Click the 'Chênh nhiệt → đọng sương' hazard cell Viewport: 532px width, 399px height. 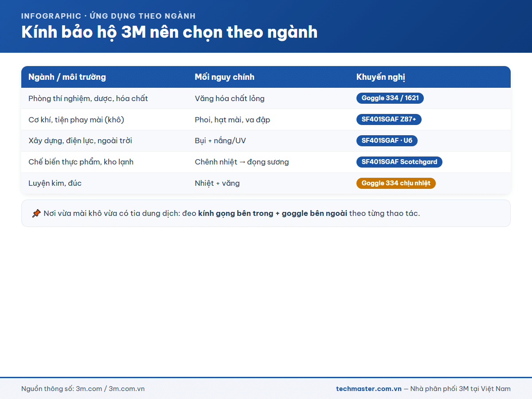tap(242, 162)
